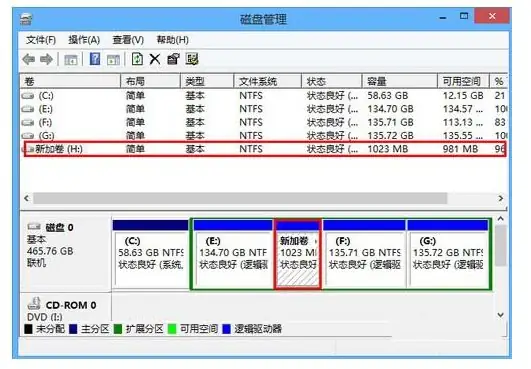Open the 操作(A) menu
531x369 pixels.
[x=84, y=40]
